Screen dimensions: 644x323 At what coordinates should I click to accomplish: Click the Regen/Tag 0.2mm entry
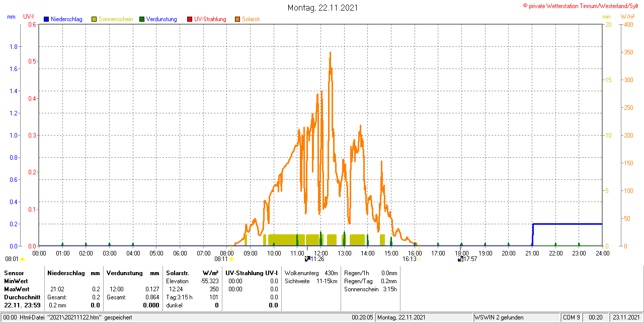[x=370, y=281]
